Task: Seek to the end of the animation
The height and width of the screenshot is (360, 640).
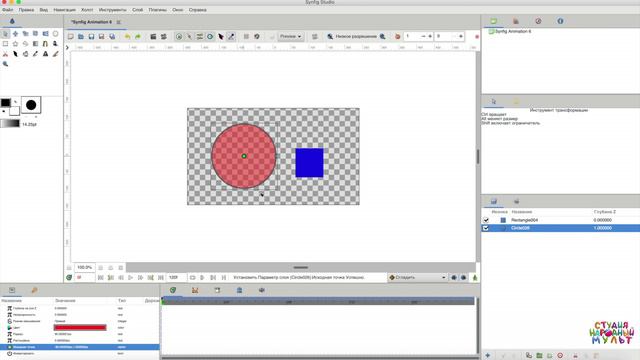Action: [x=161, y=278]
